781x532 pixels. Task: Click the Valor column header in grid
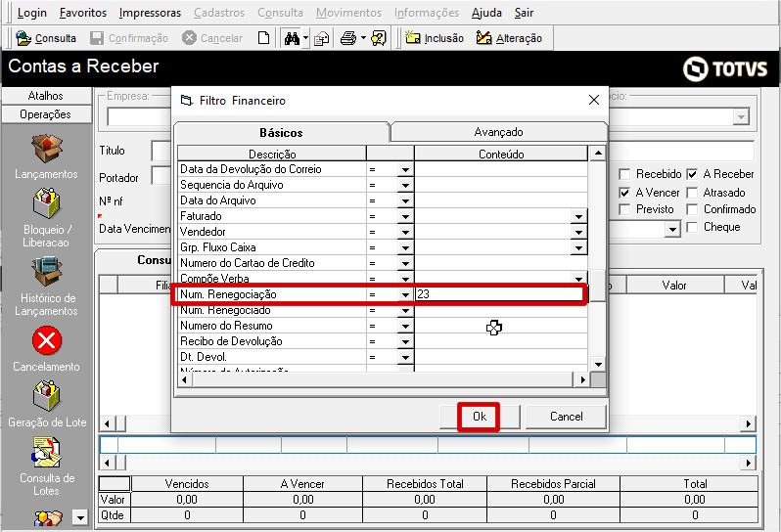(x=674, y=286)
